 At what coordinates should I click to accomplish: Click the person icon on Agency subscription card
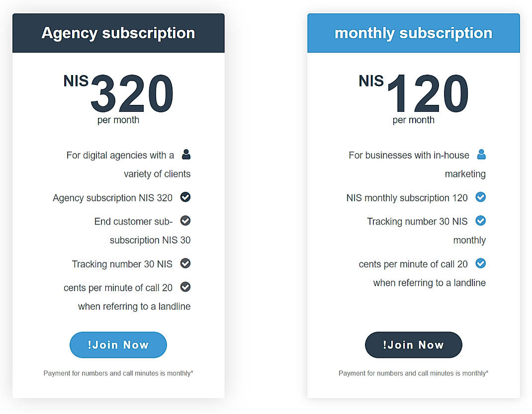coord(185,155)
